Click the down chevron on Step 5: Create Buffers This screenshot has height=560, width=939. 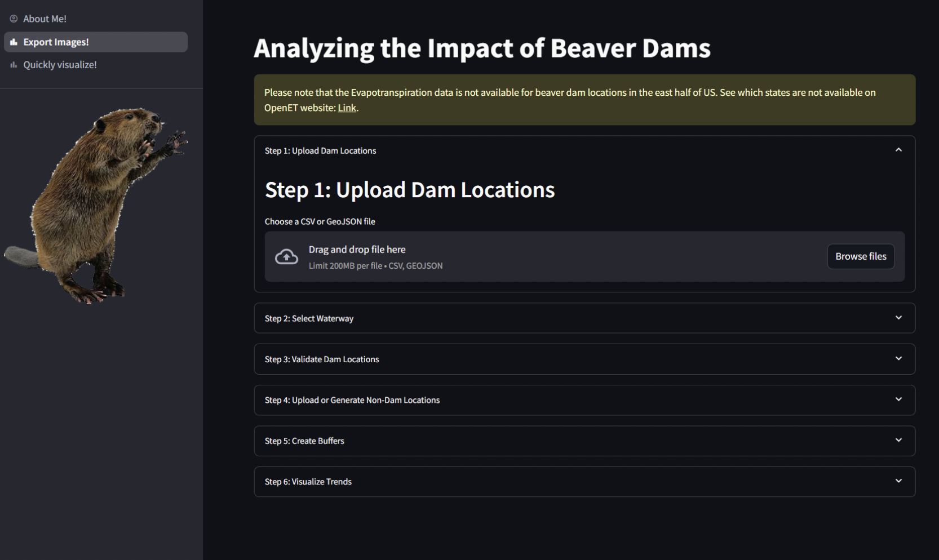[x=898, y=441]
